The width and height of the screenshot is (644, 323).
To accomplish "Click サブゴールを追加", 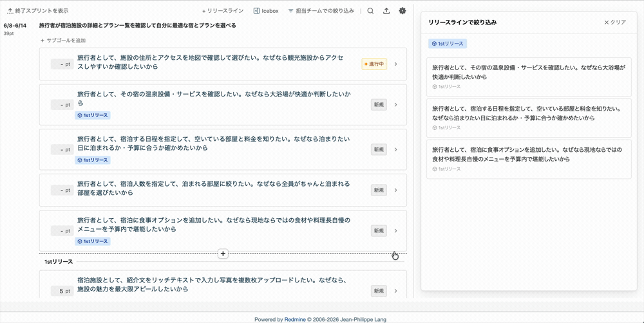I will coord(63,41).
